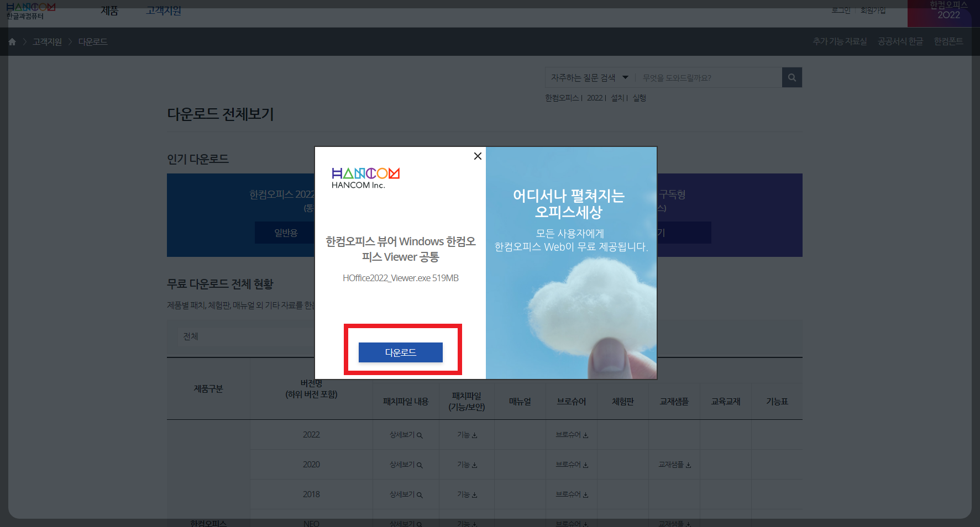Download 교재샘플 for version 2020
Image resolution: width=980 pixels, height=527 pixels.
point(675,465)
